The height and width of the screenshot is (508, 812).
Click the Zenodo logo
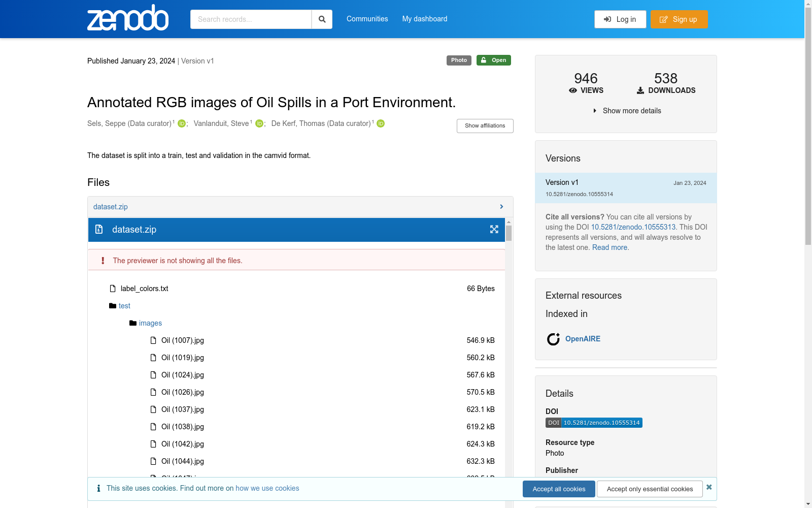tap(128, 18)
